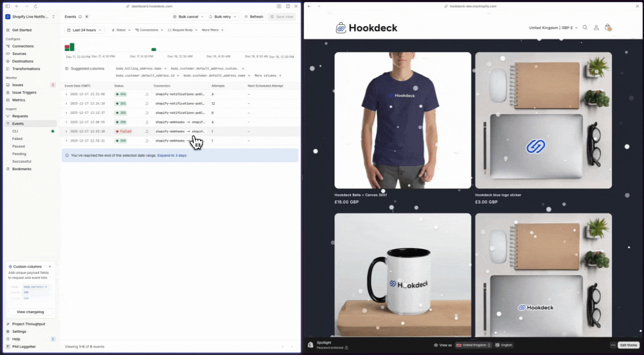This screenshot has height=355, width=644.
Task: Open the shopping cart in the storefront
Action: [608, 28]
